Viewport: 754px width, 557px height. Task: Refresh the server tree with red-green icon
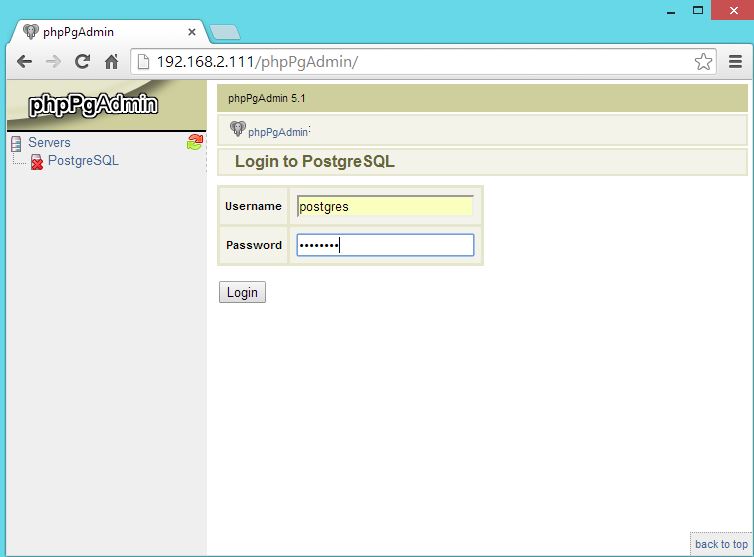pos(195,142)
